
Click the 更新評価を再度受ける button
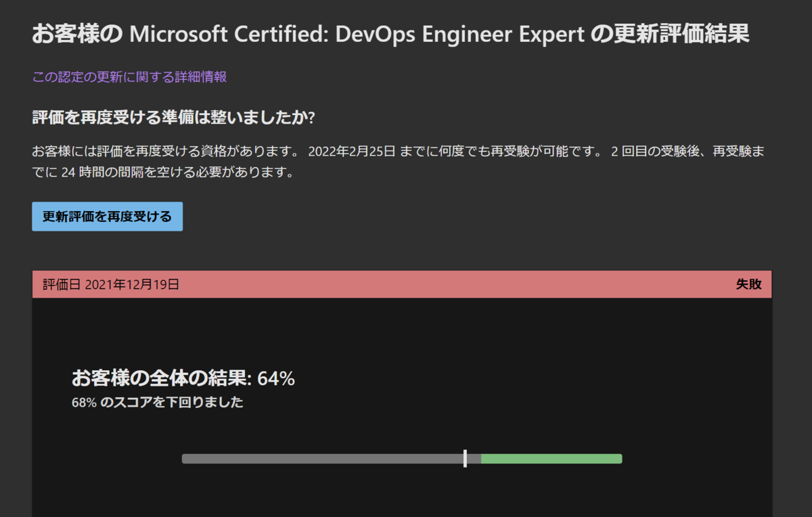pos(107,217)
